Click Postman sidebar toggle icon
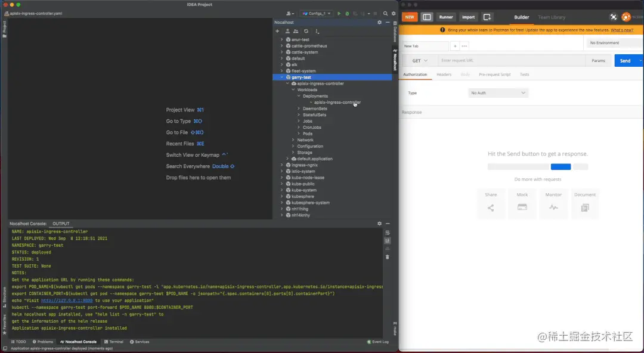Viewport: 644px width, 353px height. click(427, 17)
